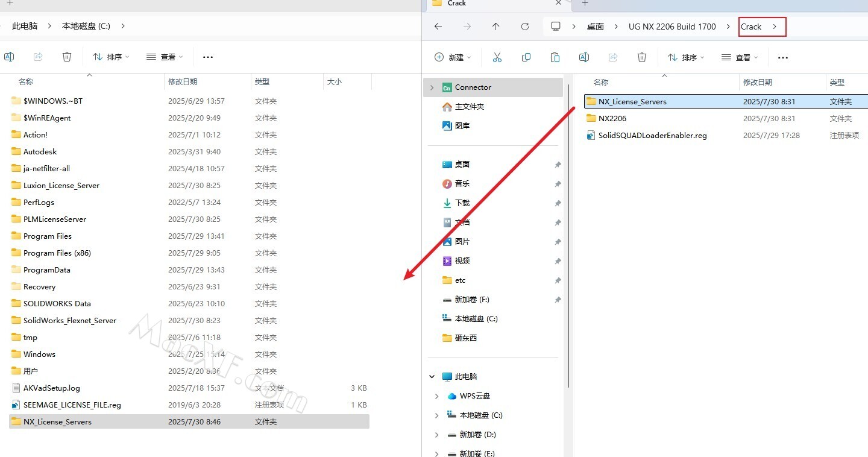Expand 本地磁盘 (C:) under 此电脑
This screenshot has width=868, height=457.
pyautogui.click(x=437, y=415)
